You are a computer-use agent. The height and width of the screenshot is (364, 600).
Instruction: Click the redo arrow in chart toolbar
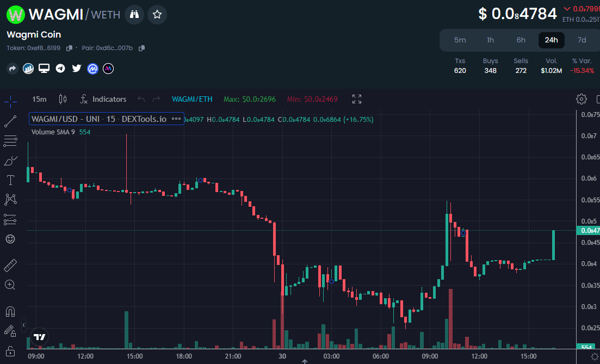156,100
